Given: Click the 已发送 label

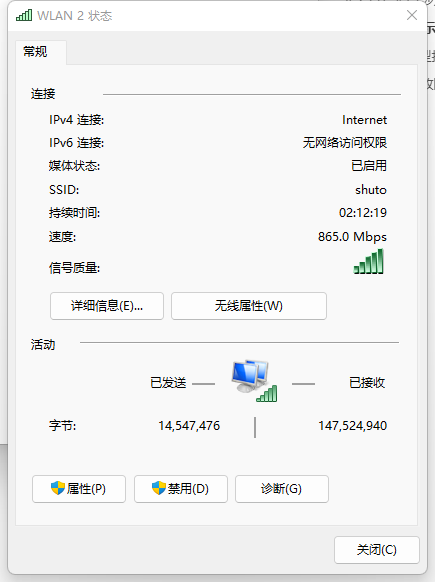Looking at the screenshot, I should pos(168,383).
